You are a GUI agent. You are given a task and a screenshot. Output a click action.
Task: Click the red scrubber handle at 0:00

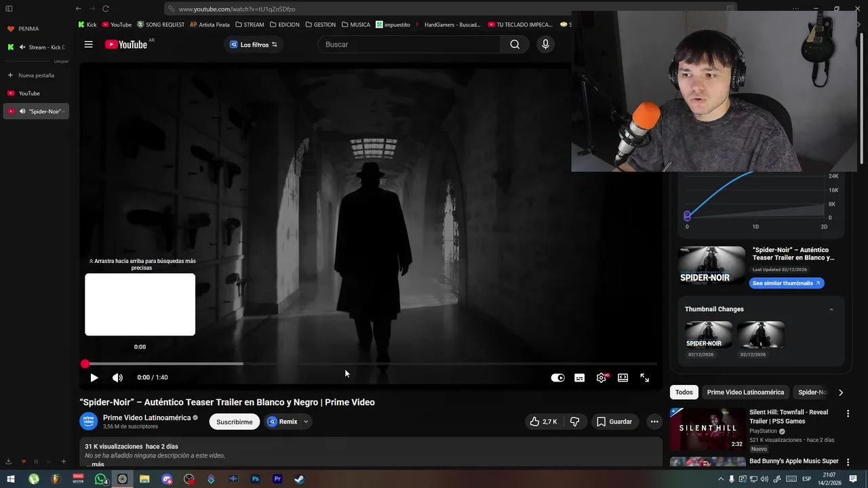click(x=85, y=364)
